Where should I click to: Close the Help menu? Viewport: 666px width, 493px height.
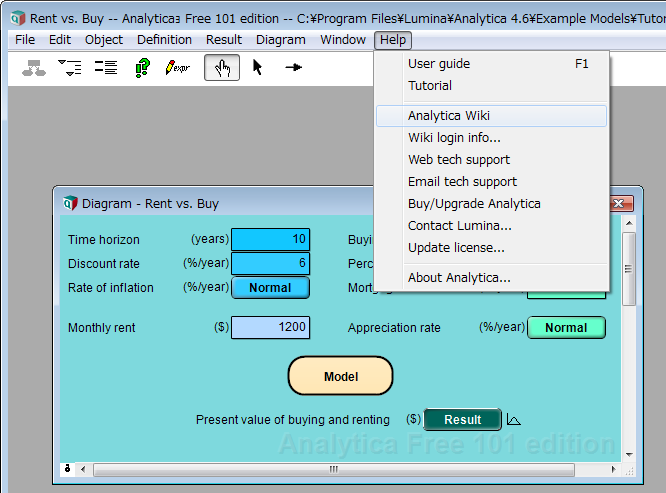click(x=393, y=40)
